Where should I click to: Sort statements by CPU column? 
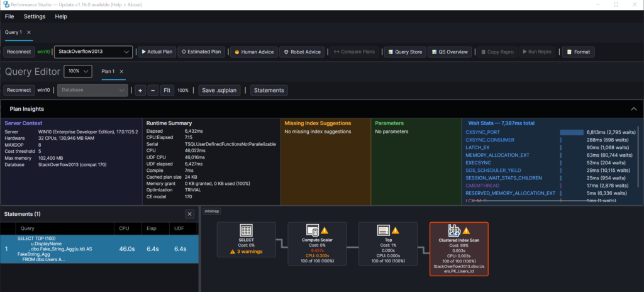[127, 228]
